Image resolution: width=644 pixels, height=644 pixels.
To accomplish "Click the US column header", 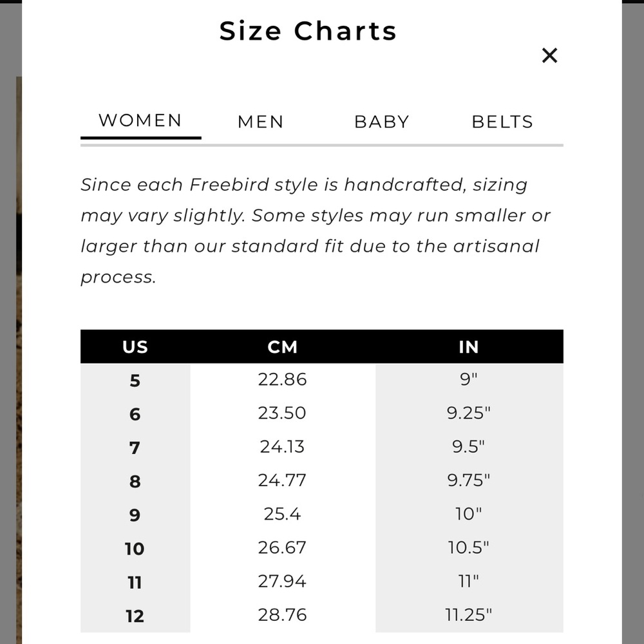I will pyautogui.click(x=135, y=347).
